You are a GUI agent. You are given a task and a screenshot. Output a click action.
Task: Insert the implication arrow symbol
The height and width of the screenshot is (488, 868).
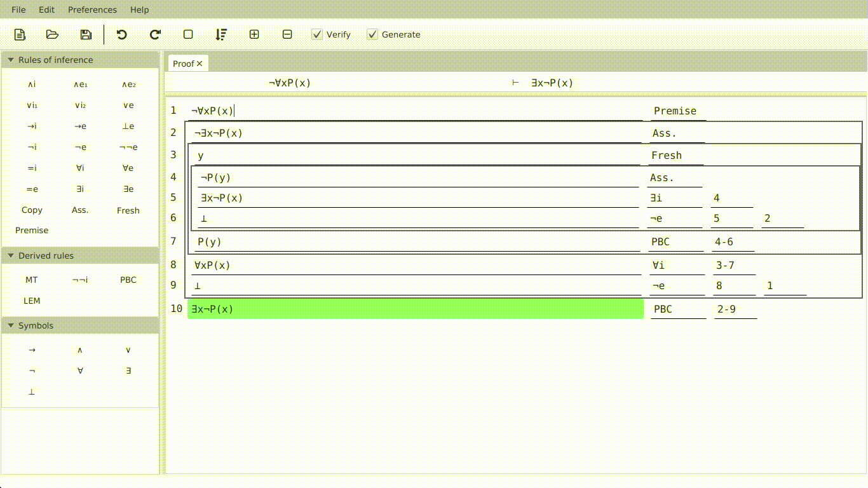tap(32, 350)
